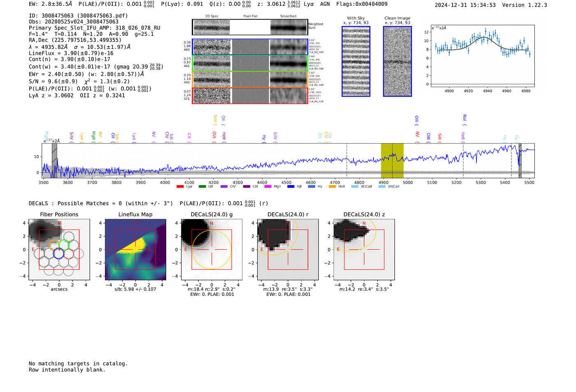Open the DECaLS(24.0) z cutout

(364, 250)
